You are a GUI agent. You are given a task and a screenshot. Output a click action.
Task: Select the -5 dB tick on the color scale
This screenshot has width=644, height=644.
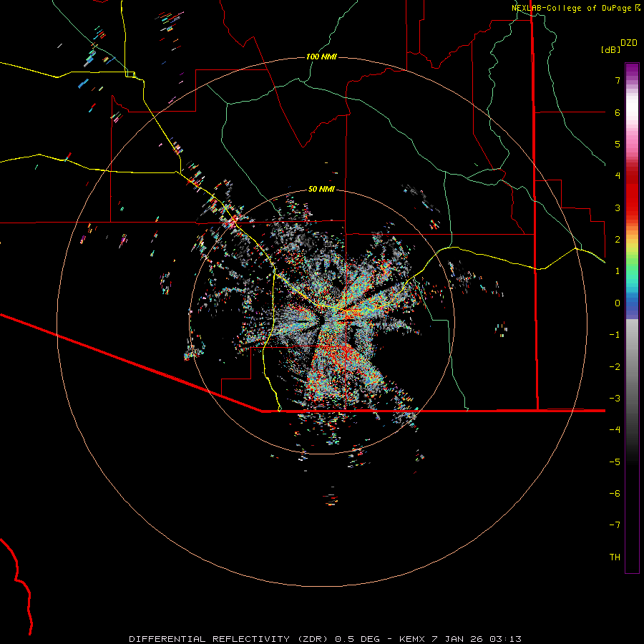click(x=615, y=462)
